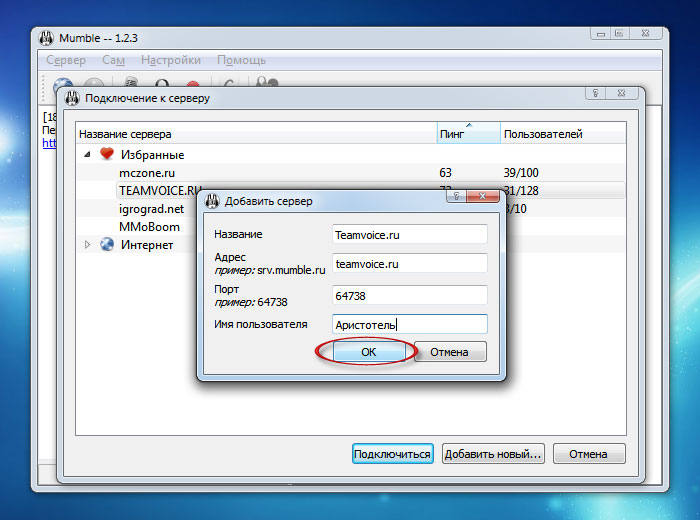Click the Подключиться button
Image resolution: width=700 pixels, height=520 pixels.
pyautogui.click(x=392, y=453)
